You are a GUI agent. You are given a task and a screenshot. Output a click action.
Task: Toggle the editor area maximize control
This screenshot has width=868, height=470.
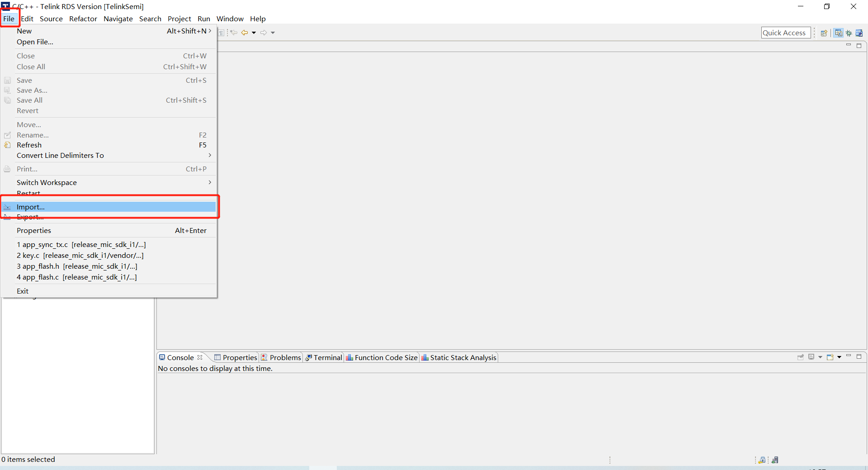[860, 45]
